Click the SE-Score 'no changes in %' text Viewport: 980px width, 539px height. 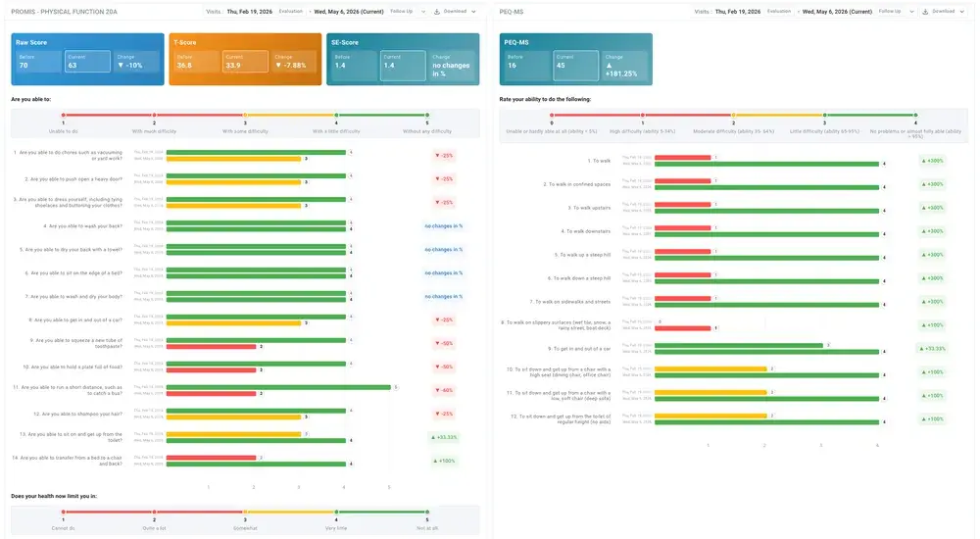point(451,70)
